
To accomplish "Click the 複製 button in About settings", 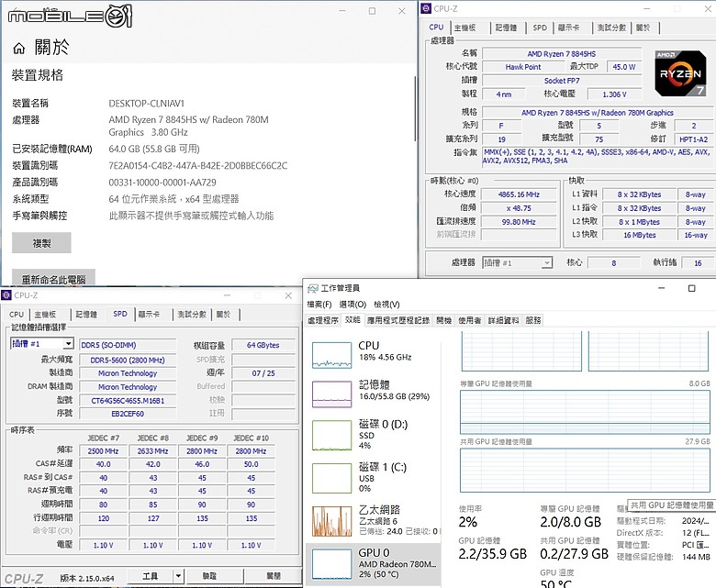I will point(41,243).
